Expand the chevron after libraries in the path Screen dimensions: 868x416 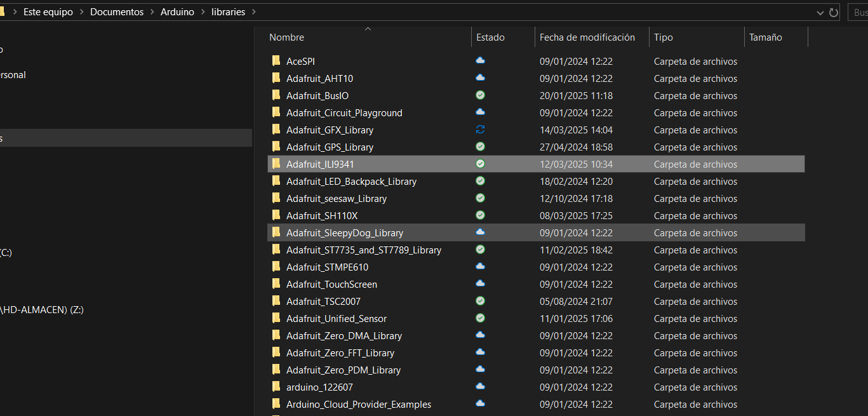(253, 12)
